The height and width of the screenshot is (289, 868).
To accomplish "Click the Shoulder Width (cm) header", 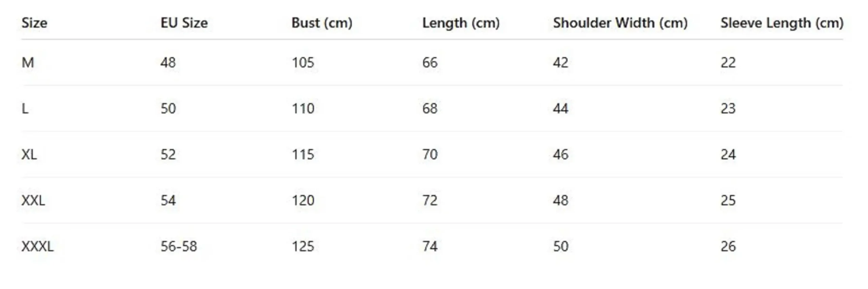I will coord(620,23).
